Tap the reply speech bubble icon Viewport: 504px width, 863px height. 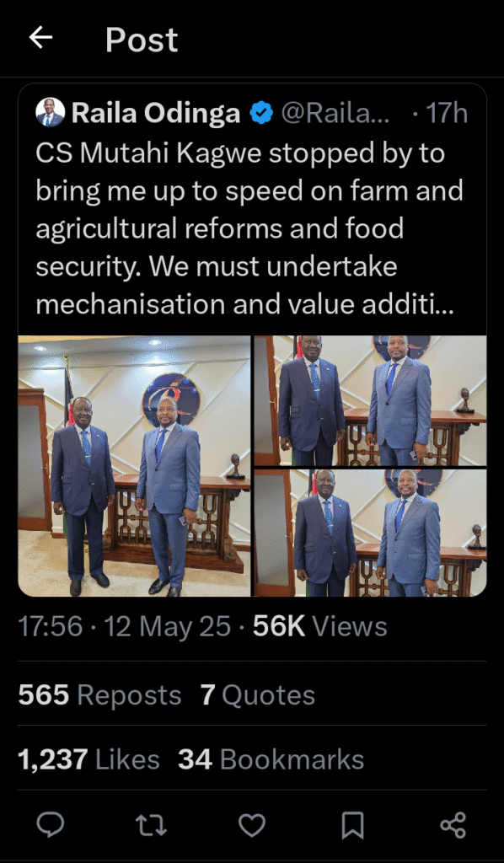point(50,825)
